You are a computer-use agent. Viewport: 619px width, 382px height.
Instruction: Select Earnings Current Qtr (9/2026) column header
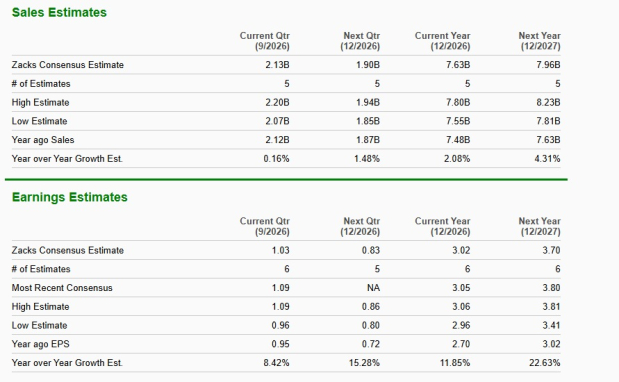pyautogui.click(x=264, y=227)
